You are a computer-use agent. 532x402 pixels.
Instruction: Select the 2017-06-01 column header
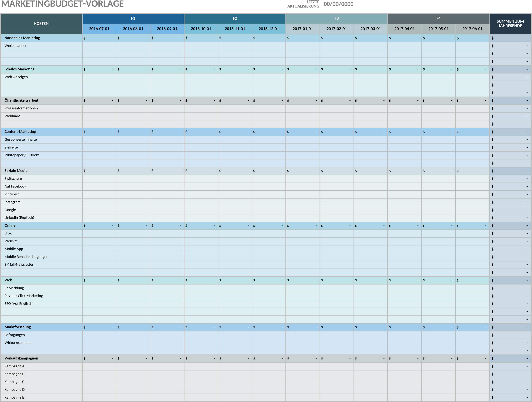[x=472, y=29]
